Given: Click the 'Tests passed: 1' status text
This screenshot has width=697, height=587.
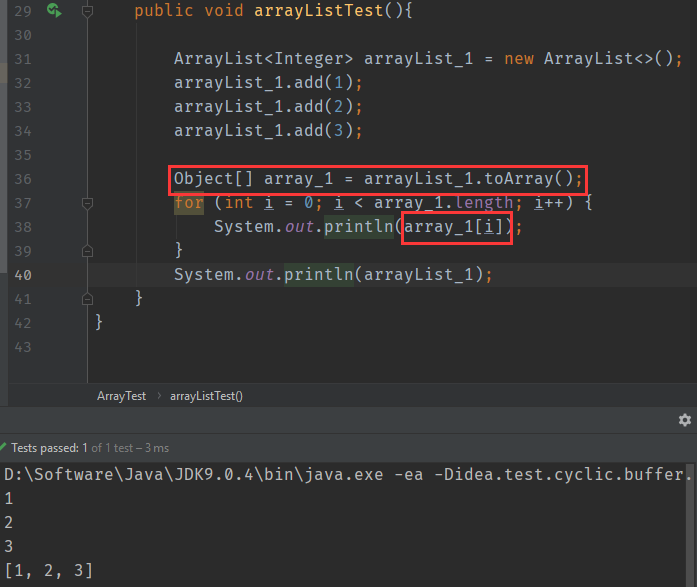Looking at the screenshot, I should [49, 448].
